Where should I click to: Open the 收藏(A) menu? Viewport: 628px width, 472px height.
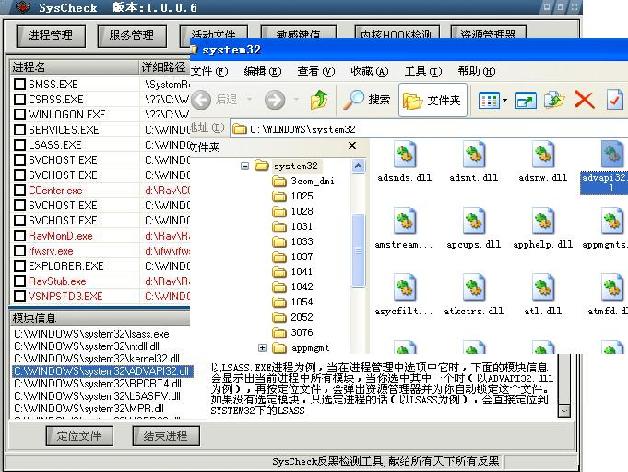pyautogui.click(x=369, y=72)
